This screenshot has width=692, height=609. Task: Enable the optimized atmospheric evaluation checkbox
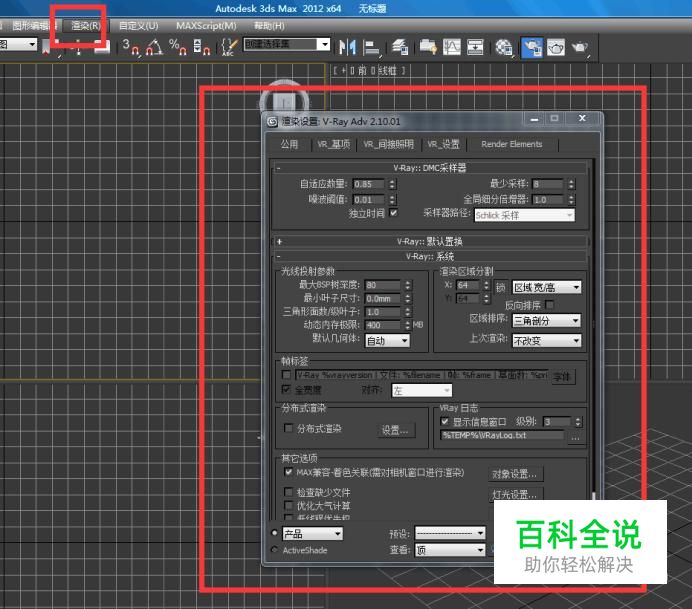(x=288, y=505)
